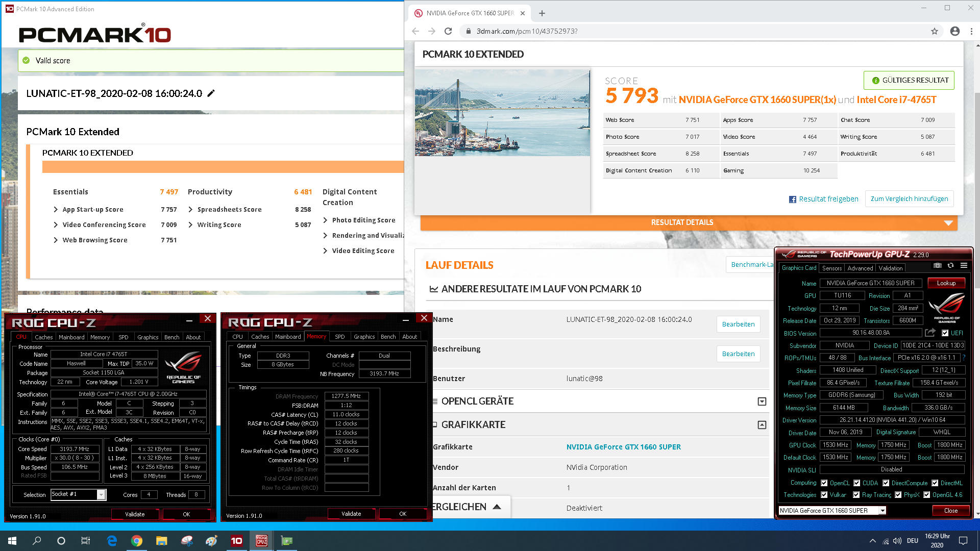Open Paint from the taskbar
The width and height of the screenshot is (980, 551).
point(212,541)
